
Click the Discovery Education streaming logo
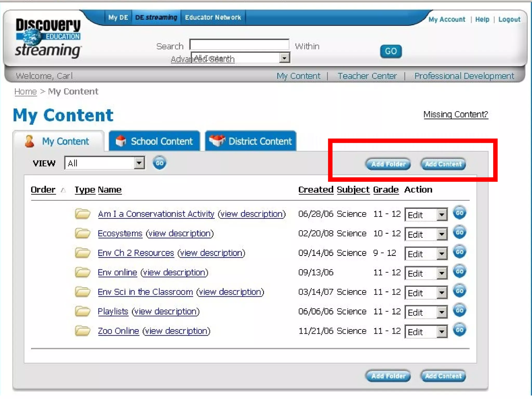click(48, 38)
